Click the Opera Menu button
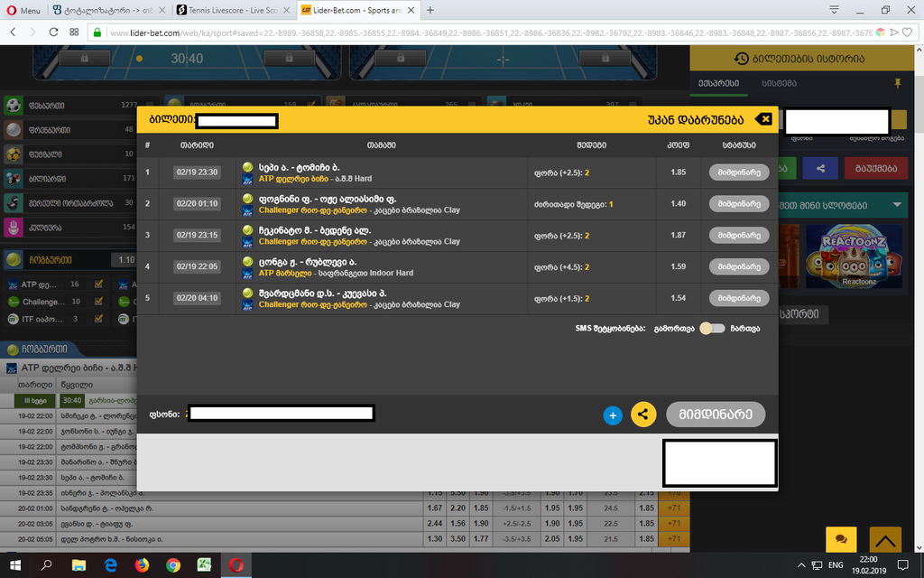 tap(23, 10)
